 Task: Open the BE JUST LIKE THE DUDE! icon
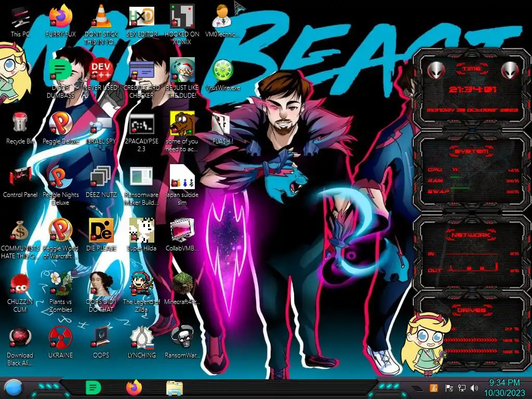(182, 78)
